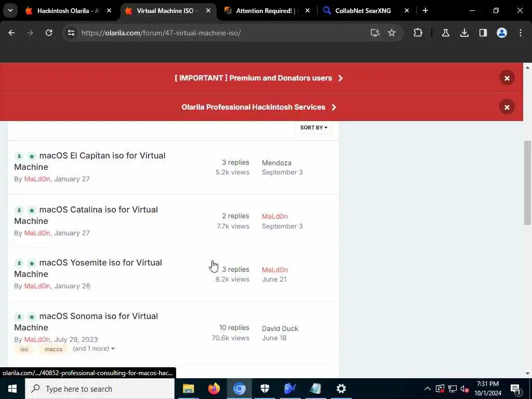The height and width of the screenshot is (399, 532).
Task: Open File Explorer from taskbar
Action: click(x=188, y=389)
